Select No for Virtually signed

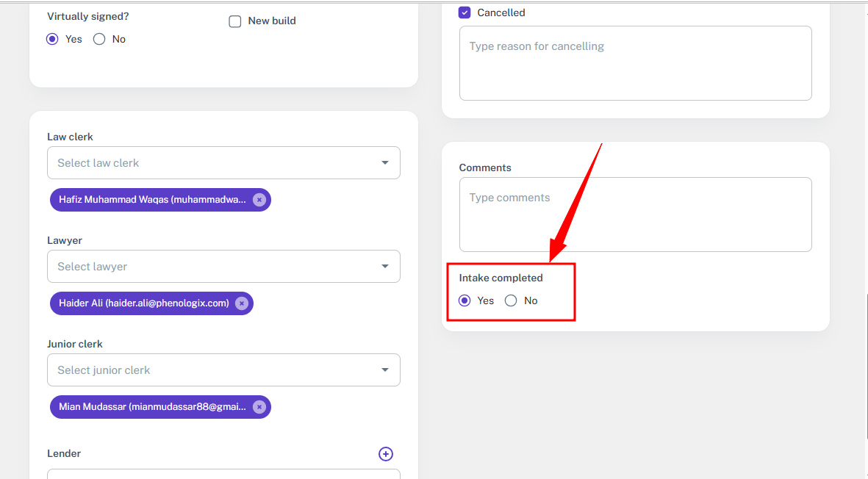pos(99,39)
